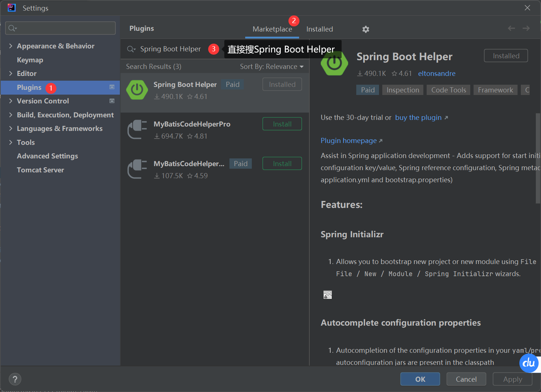Click search icon in plugin search field
The height and width of the screenshot is (392, 541).
[131, 49]
